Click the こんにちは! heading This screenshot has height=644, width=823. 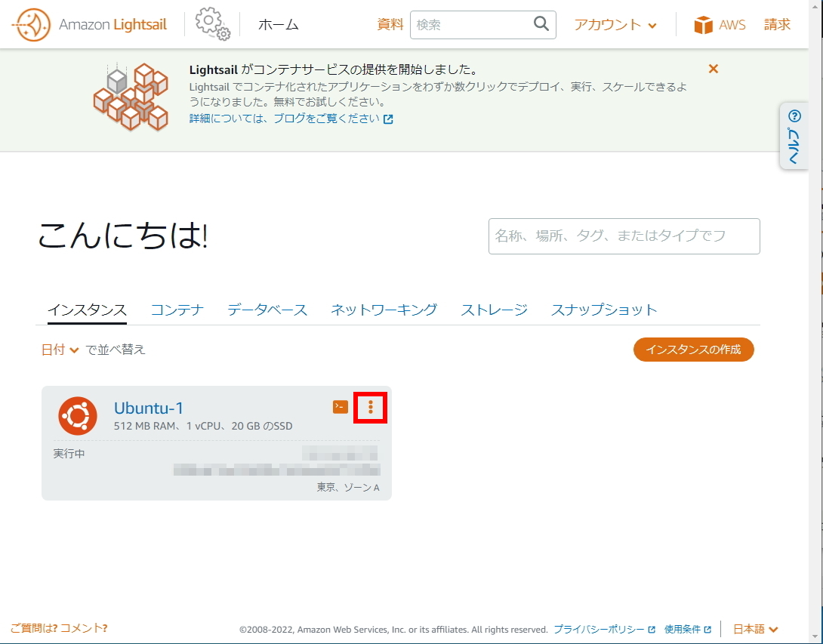[x=123, y=235]
